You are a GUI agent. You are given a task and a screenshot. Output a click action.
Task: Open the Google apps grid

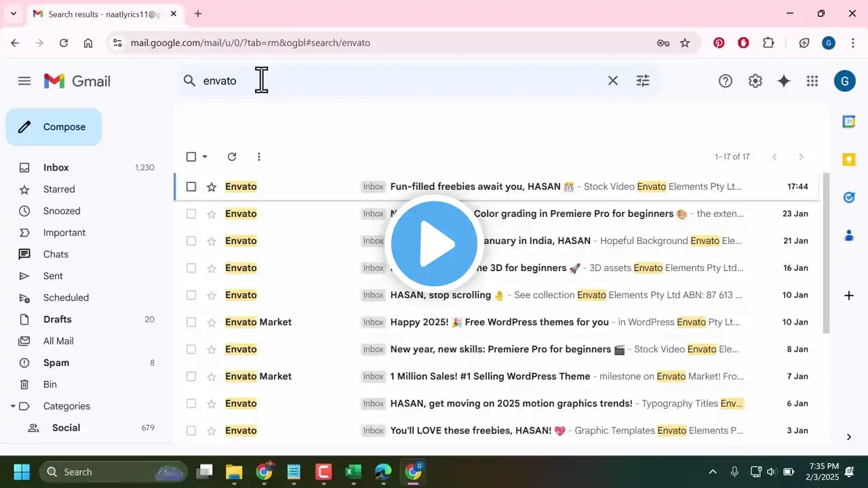812,81
